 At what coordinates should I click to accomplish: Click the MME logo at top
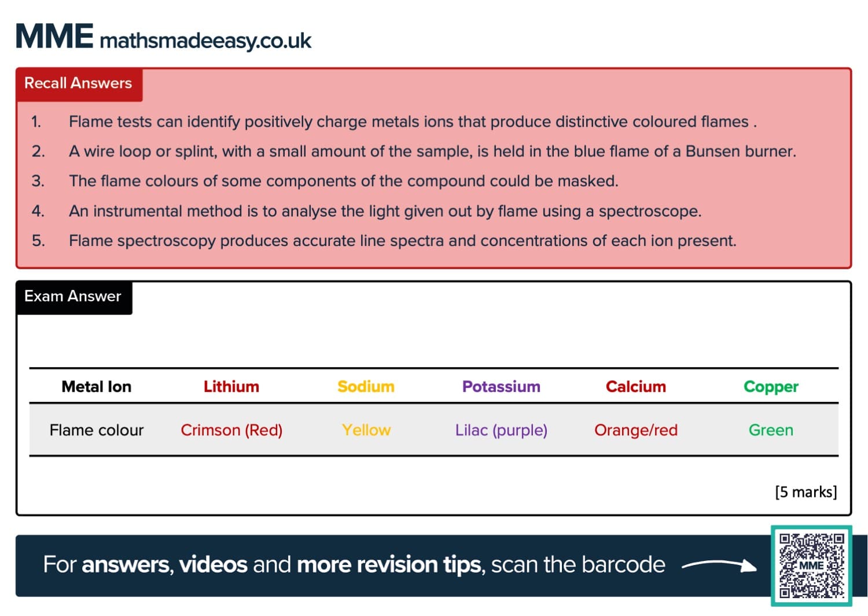pos(54,36)
